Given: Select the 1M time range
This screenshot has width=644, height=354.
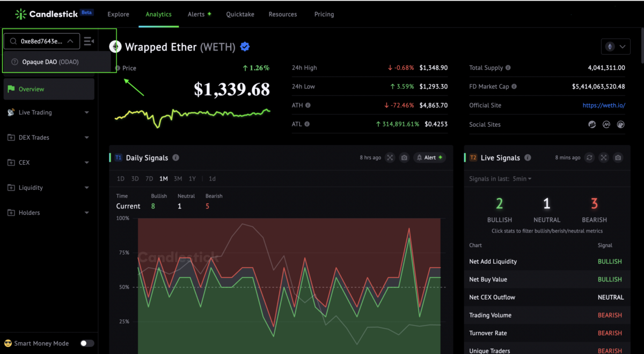Looking at the screenshot, I should (x=164, y=179).
